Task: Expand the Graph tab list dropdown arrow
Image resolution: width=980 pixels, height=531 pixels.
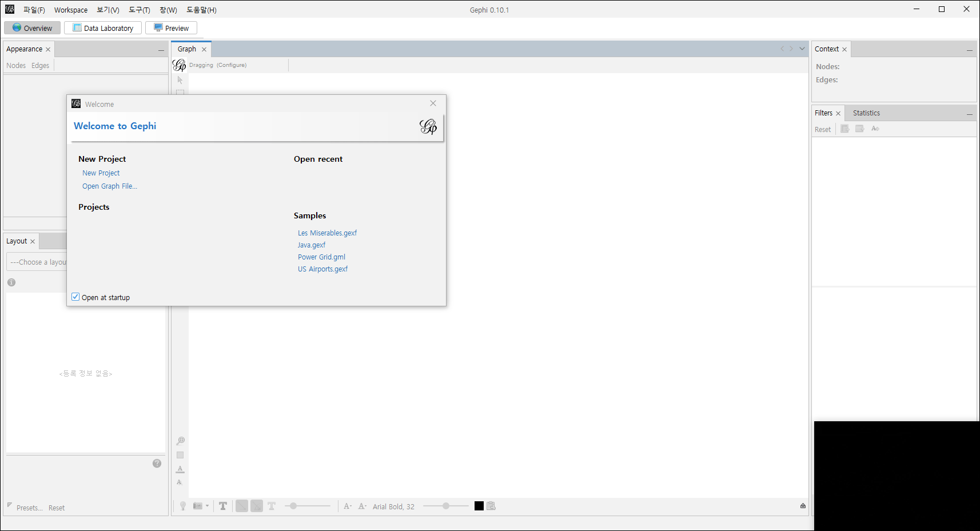Action: [802, 49]
